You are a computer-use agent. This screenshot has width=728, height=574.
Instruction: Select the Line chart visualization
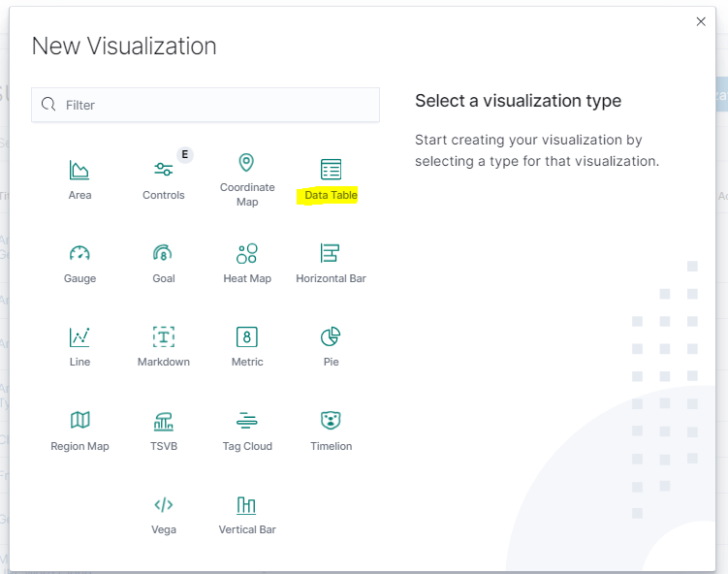79,337
